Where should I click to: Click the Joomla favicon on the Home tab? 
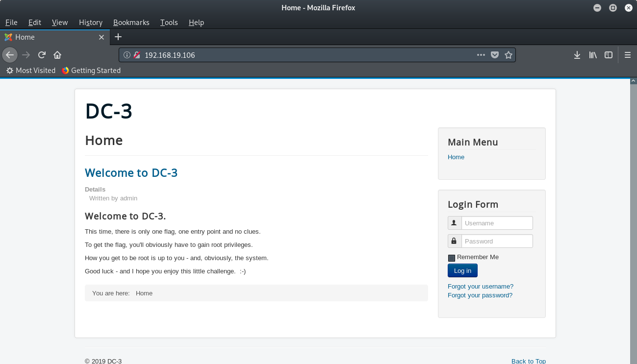(8, 37)
